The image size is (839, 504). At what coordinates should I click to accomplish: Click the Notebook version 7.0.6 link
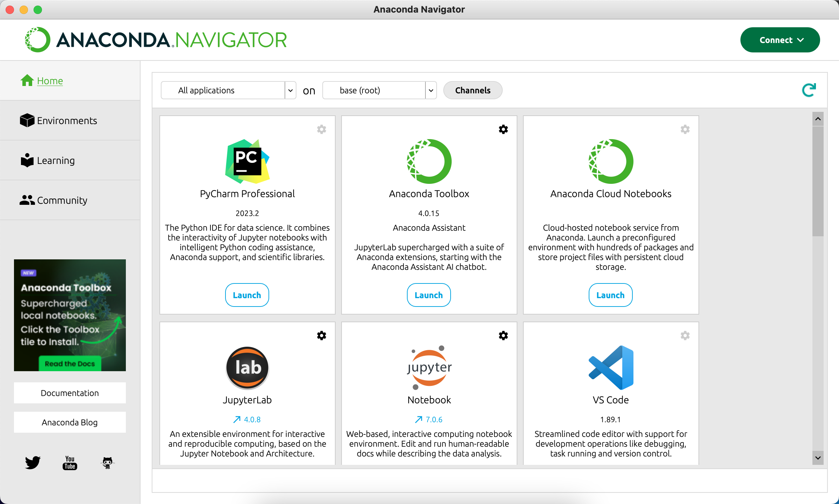pyautogui.click(x=434, y=419)
